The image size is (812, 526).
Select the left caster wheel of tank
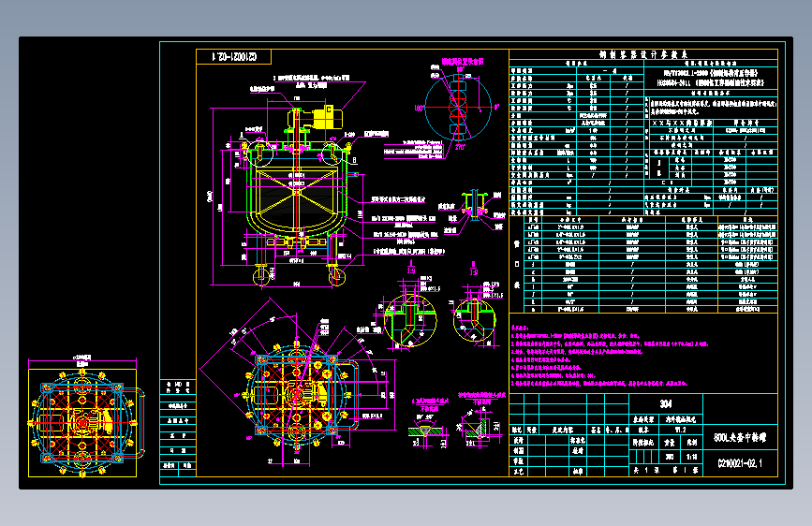pyautogui.click(x=261, y=277)
